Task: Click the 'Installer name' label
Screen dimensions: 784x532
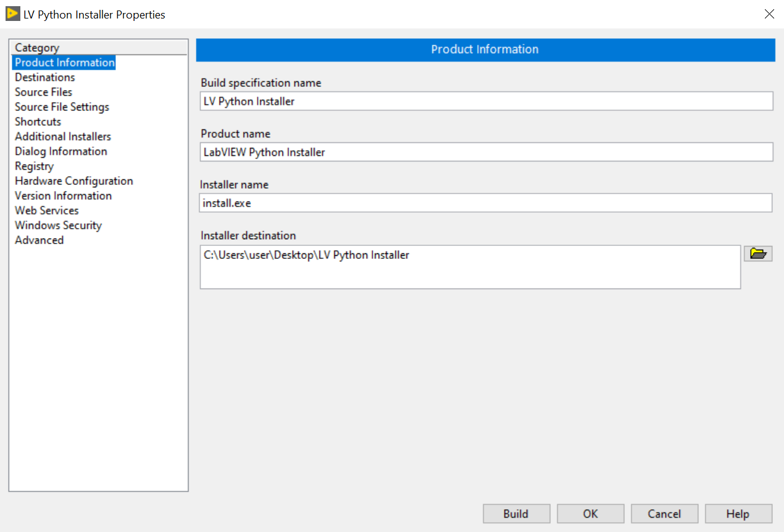Action: click(234, 184)
